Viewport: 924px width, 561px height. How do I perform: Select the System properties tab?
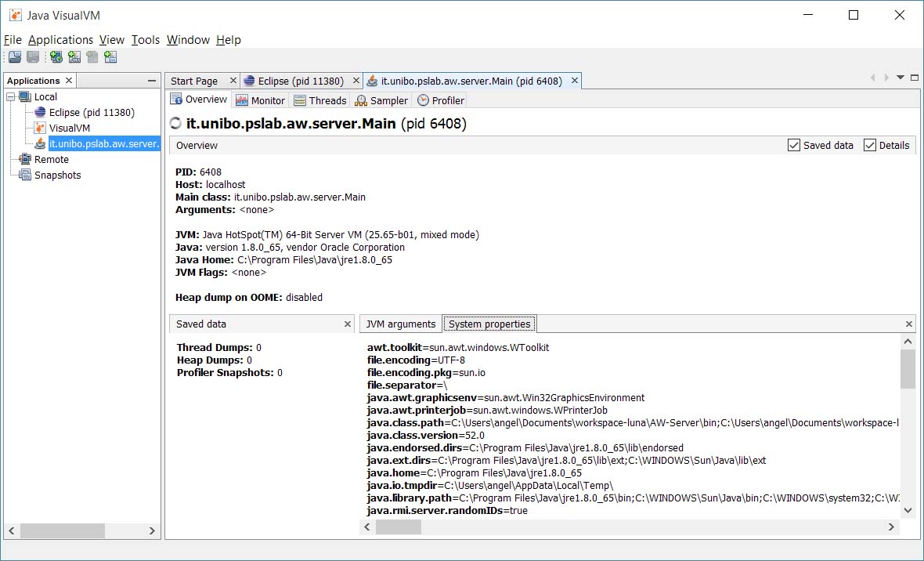click(x=489, y=324)
